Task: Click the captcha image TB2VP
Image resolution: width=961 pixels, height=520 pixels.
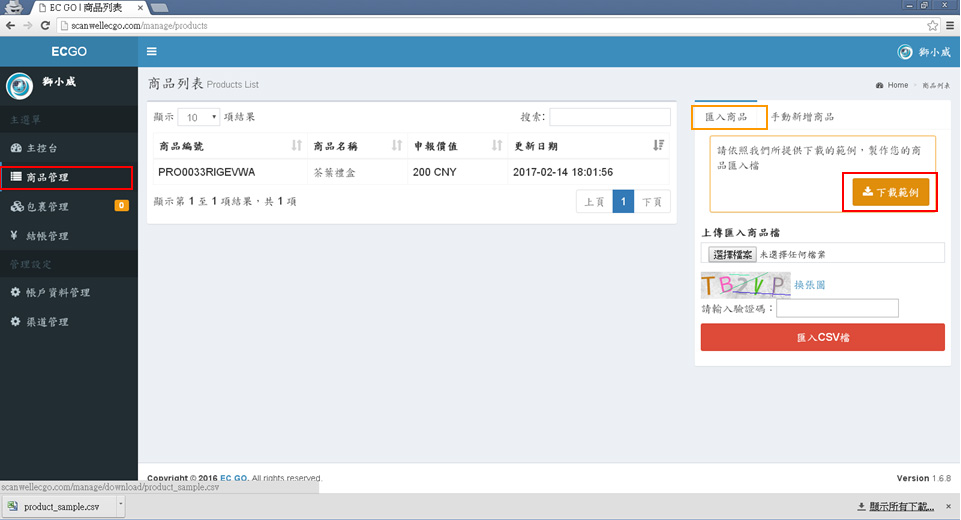Action: (745, 285)
